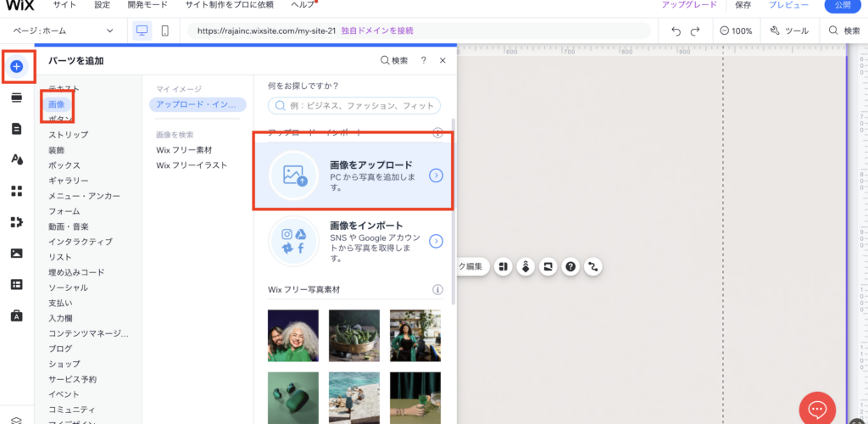Open the red chat bubble button
Viewport: 868px width, 424px height.
tap(817, 409)
